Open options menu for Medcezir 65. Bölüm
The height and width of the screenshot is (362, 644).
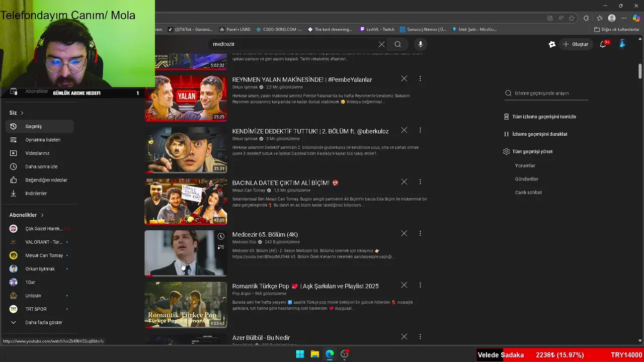pyautogui.click(x=420, y=233)
